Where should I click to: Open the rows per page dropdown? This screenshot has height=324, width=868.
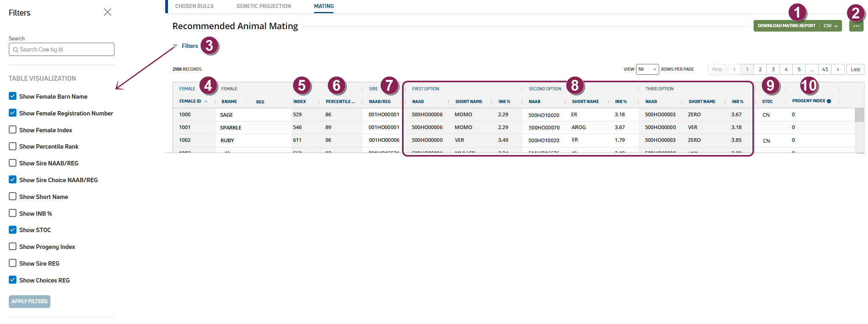tap(647, 70)
